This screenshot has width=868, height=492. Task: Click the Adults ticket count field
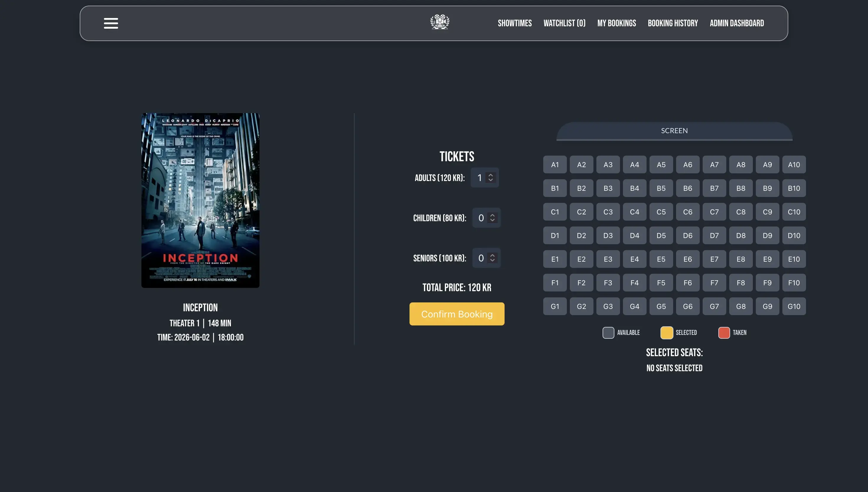click(484, 177)
